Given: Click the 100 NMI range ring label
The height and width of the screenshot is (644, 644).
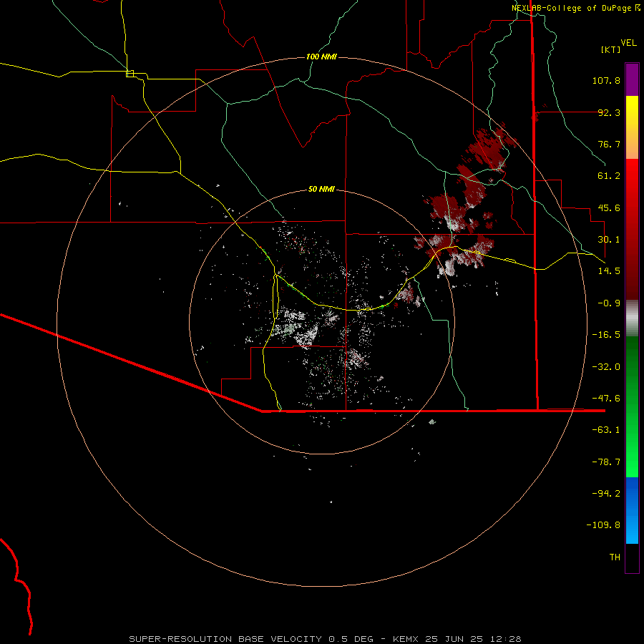Looking at the screenshot, I should click(x=321, y=57).
